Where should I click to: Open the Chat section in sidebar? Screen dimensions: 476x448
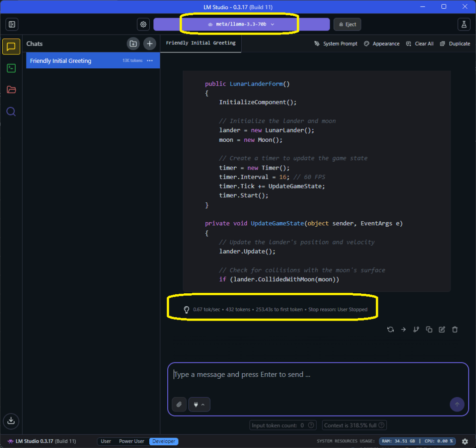11,47
